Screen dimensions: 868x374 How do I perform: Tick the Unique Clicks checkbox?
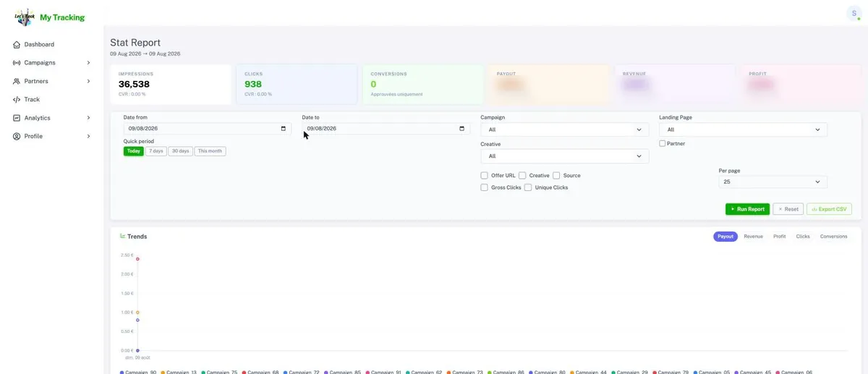(528, 187)
